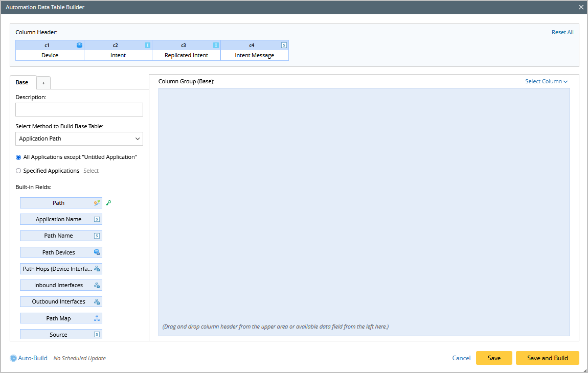Screen dimensions: 588x373
Task: Click the Path Name built-in field label
Action: point(58,236)
